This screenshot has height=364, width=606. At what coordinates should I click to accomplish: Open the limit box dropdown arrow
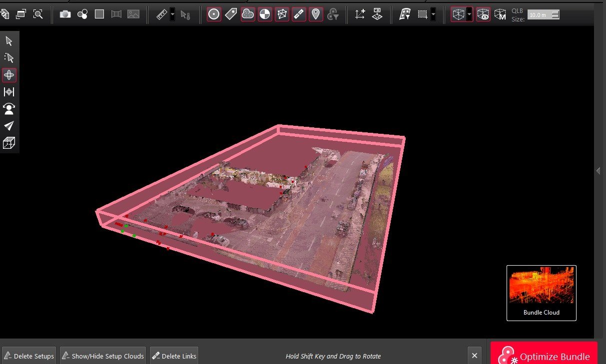click(x=469, y=14)
